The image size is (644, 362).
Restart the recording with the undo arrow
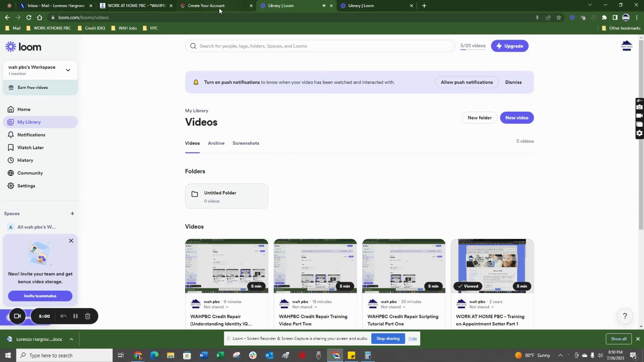[63, 316]
